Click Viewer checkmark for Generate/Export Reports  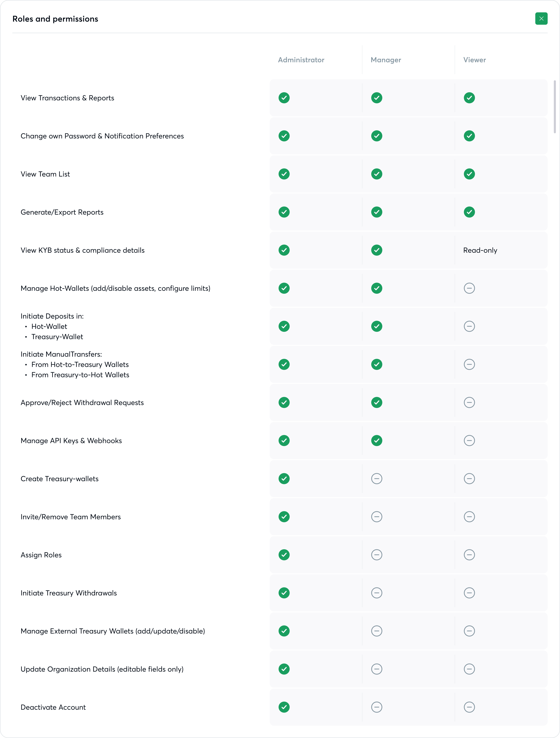click(x=469, y=212)
